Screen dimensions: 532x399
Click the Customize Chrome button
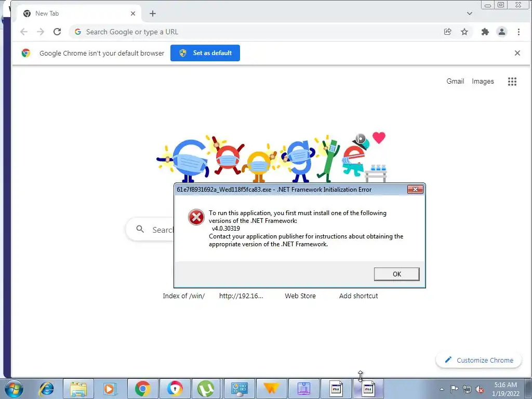point(478,361)
